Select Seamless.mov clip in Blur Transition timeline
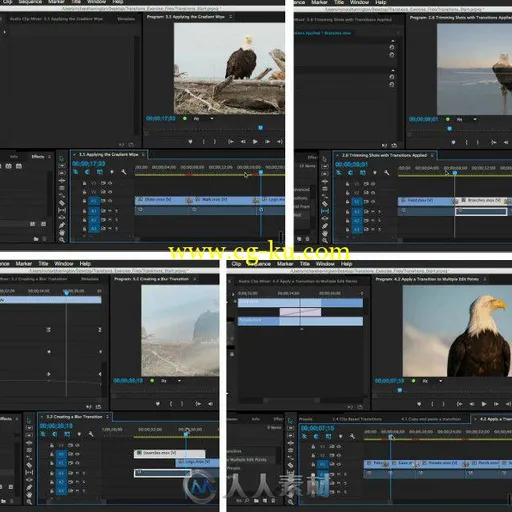Screen dimensions: 512x512 pyautogui.click(x=169, y=453)
